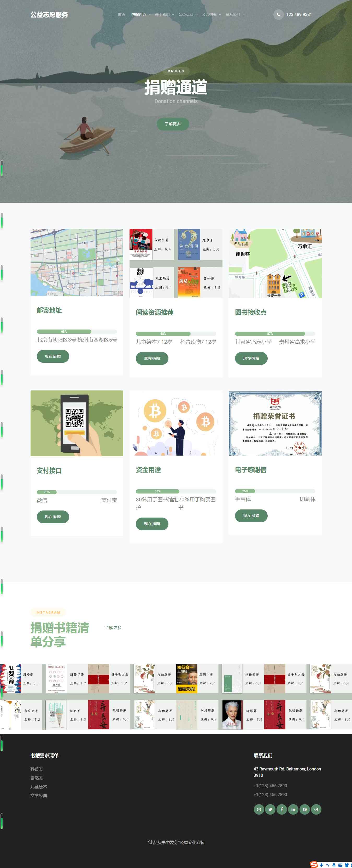Click the 了解更多 hero button
Viewport: 352px width, 868px height.
[x=173, y=124]
